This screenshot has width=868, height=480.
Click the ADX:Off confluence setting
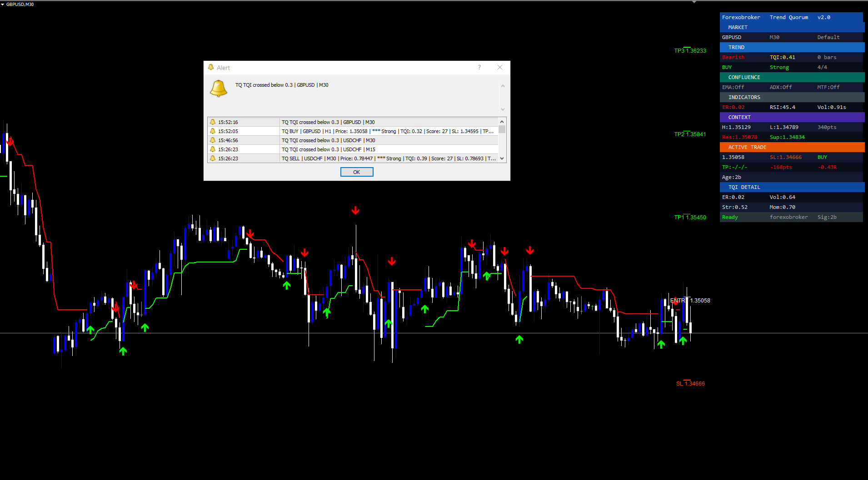[x=781, y=87]
